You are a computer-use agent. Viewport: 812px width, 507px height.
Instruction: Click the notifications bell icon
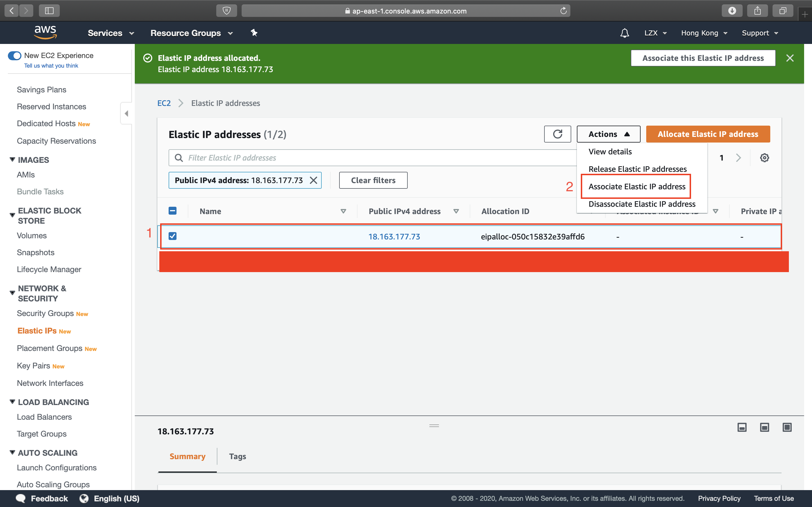[625, 33]
